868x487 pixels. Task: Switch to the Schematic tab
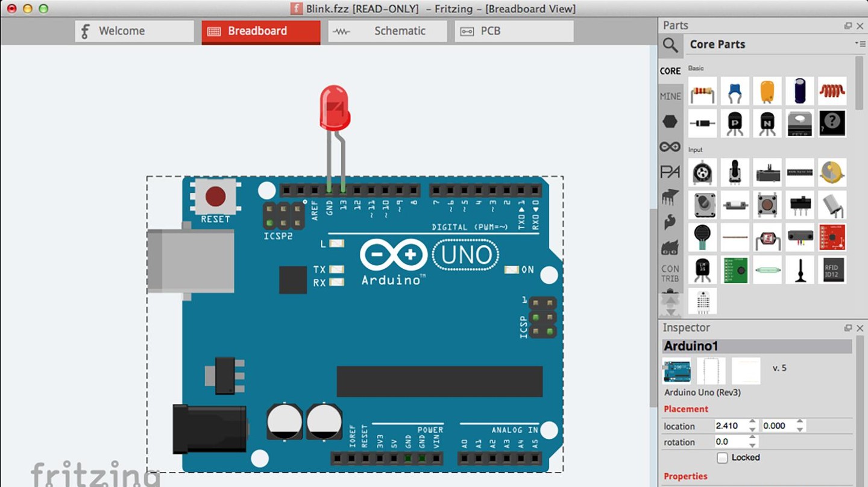387,31
